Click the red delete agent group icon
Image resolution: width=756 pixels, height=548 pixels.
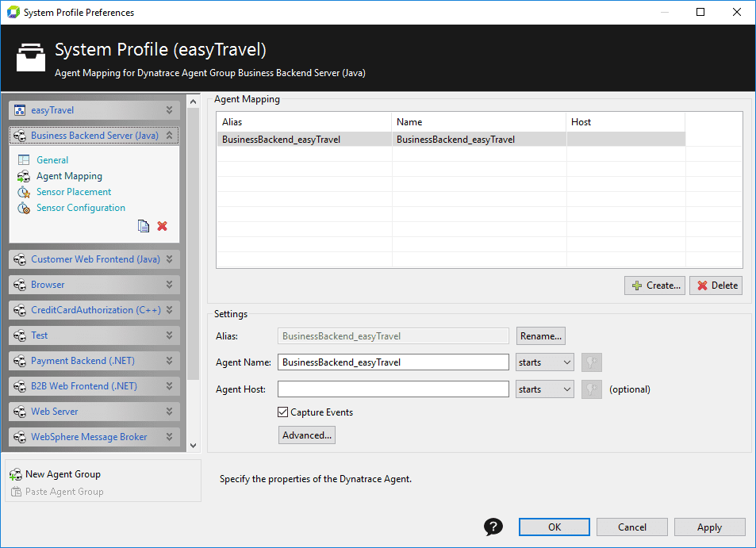pyautogui.click(x=162, y=226)
